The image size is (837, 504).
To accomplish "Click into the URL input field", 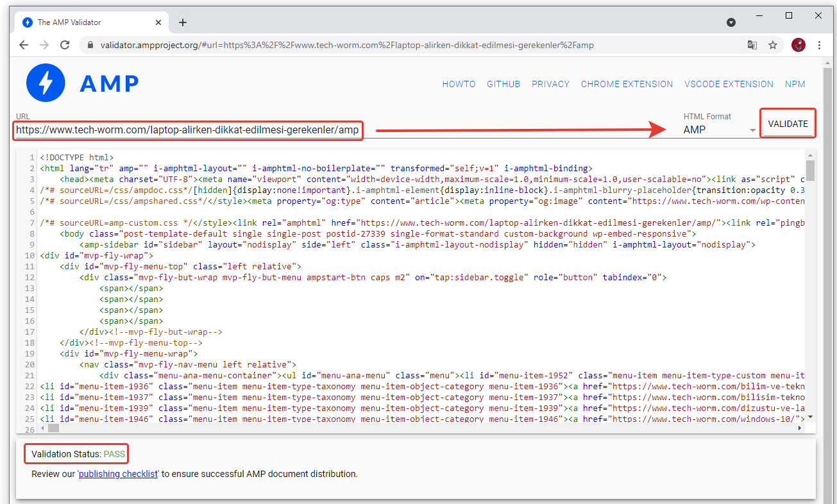I will (187, 130).
